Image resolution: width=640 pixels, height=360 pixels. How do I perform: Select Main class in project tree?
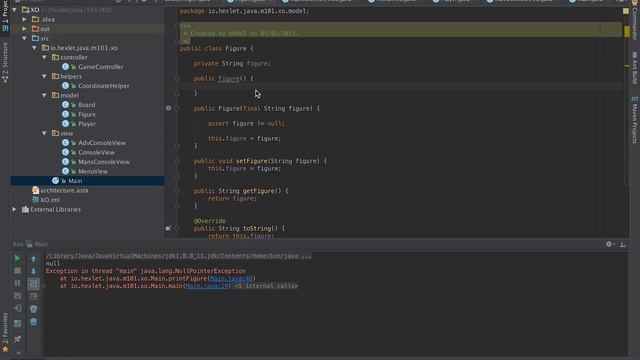click(x=75, y=181)
